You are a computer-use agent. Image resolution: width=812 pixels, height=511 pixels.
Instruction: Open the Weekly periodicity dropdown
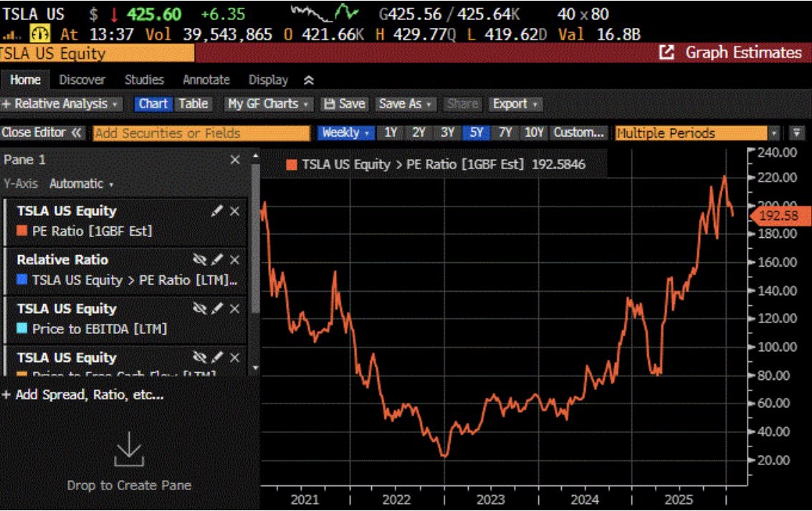tap(347, 133)
